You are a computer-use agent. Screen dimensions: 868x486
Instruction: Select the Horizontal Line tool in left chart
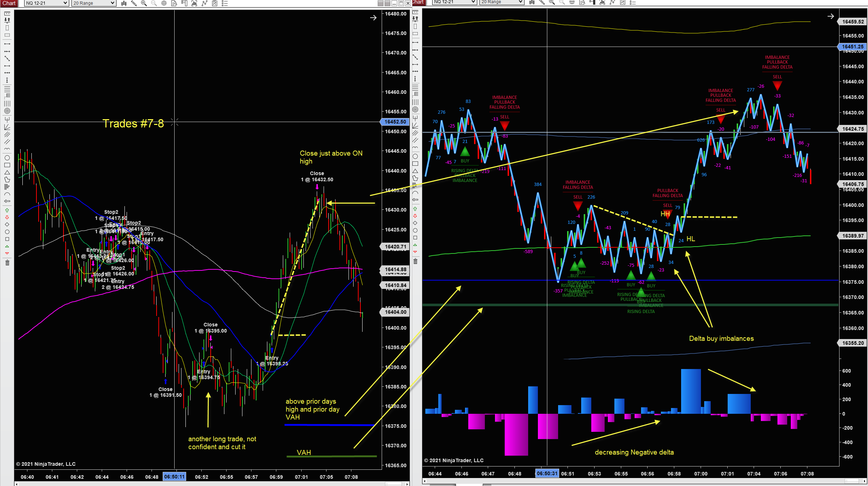pyautogui.click(x=7, y=73)
